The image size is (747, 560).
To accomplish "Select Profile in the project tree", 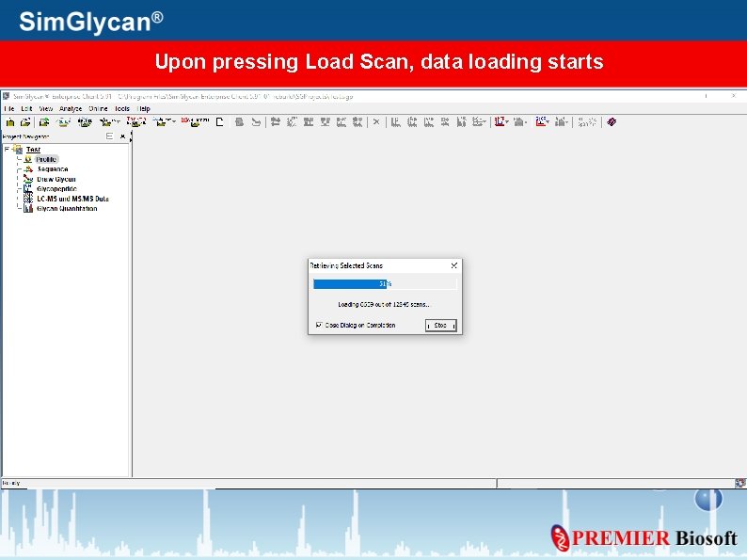I will (x=46, y=159).
